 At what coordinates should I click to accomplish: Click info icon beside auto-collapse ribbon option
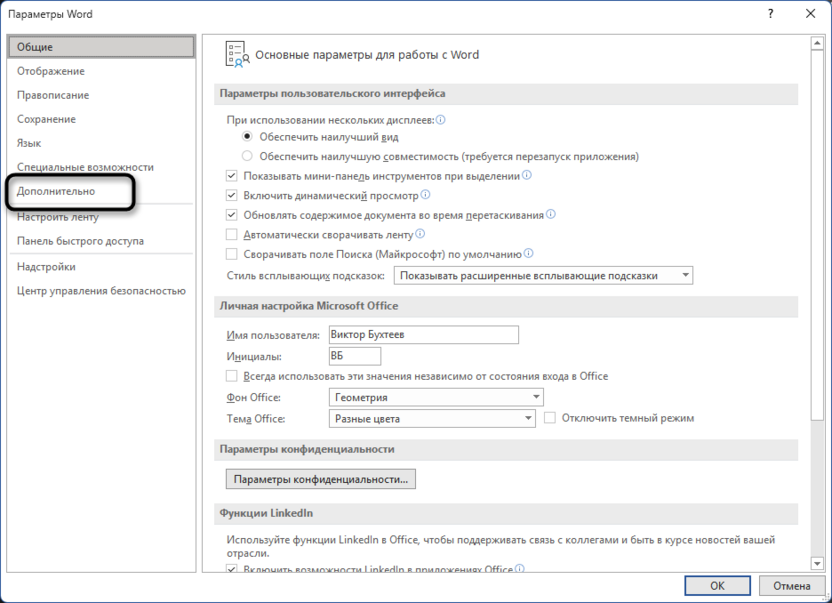420,234
